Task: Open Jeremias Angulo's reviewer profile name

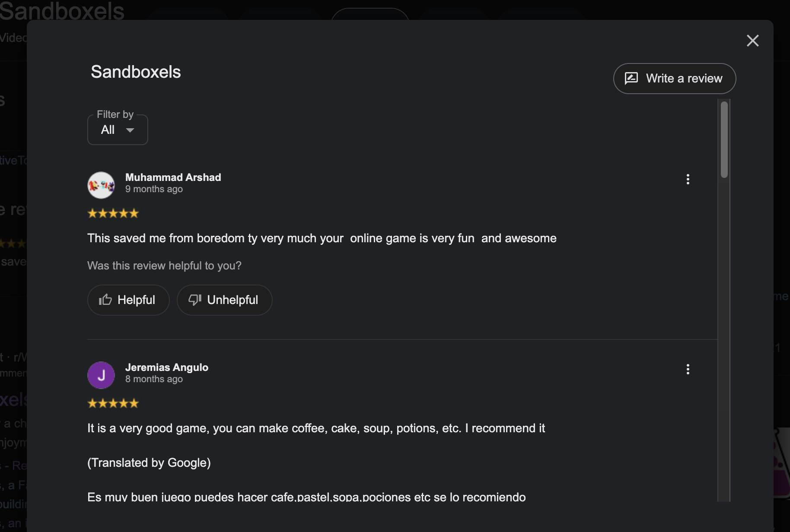Action: coord(166,367)
